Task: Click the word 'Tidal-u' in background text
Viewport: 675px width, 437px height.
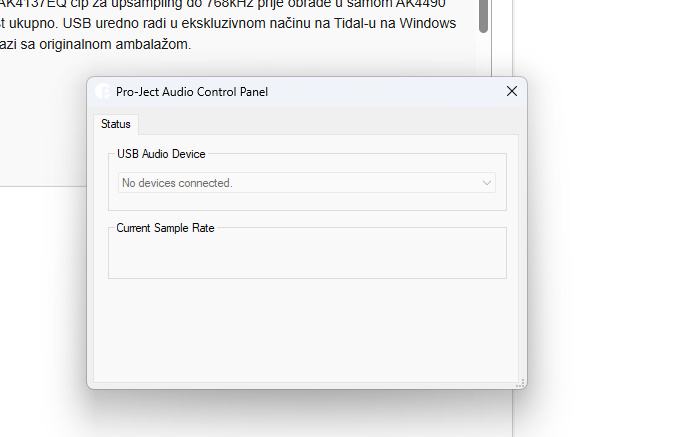Action: click(x=349, y=23)
